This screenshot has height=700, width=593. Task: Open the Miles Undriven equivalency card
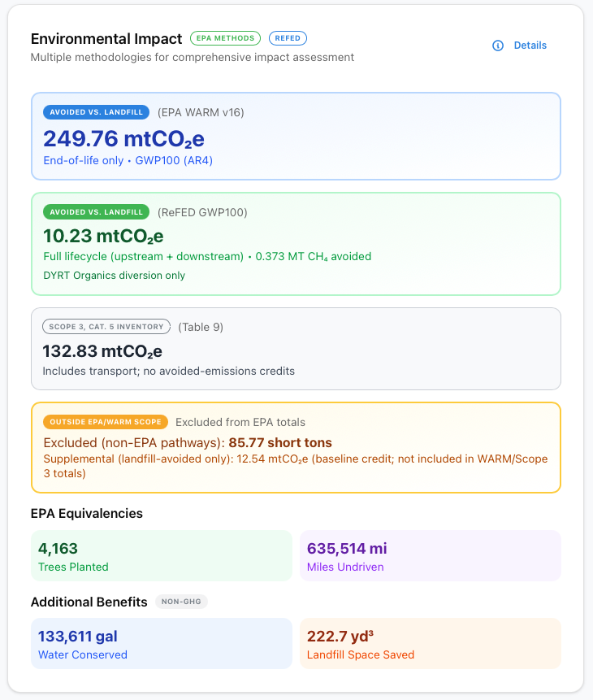click(430, 555)
